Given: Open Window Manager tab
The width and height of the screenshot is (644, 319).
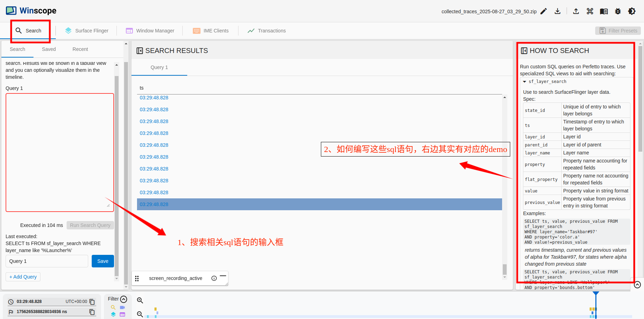Looking at the screenshot, I should (150, 31).
